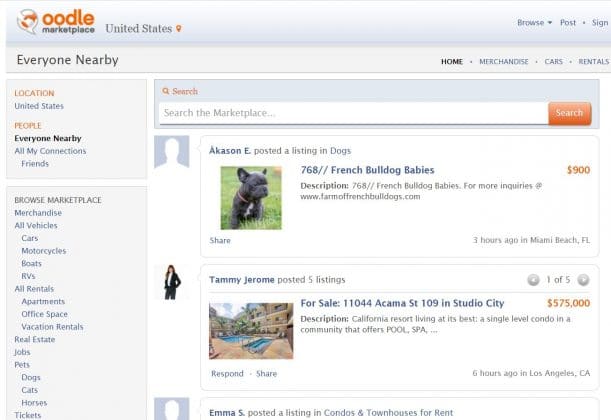Click the United States location header text
Image resolution: width=611 pixels, height=420 pixels.
138,28
